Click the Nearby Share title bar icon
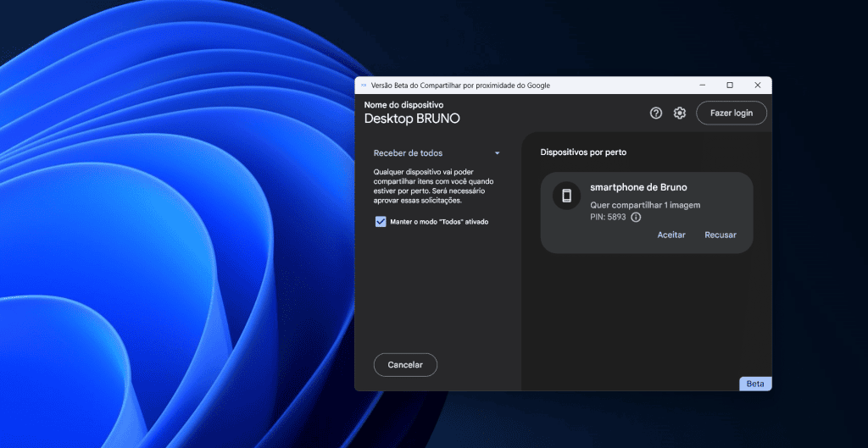Screen dimensions: 868x448 point(364,86)
